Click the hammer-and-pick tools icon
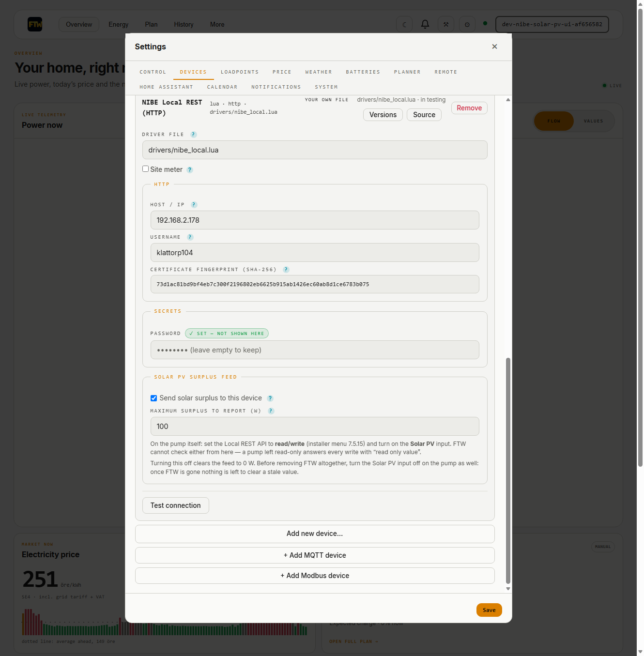Image resolution: width=644 pixels, height=656 pixels. [x=446, y=24]
